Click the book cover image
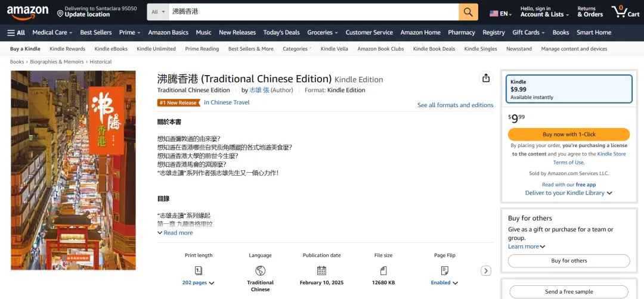The image size is (644, 299). click(x=73, y=170)
